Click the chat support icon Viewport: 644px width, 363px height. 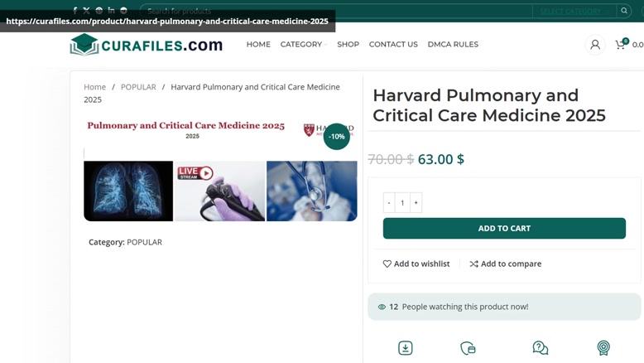coord(540,348)
